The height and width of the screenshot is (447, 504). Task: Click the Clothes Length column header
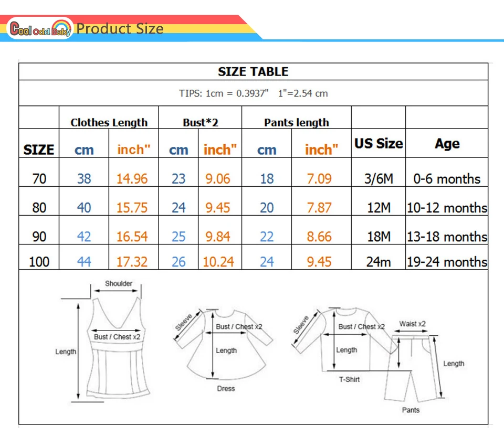(109, 122)
